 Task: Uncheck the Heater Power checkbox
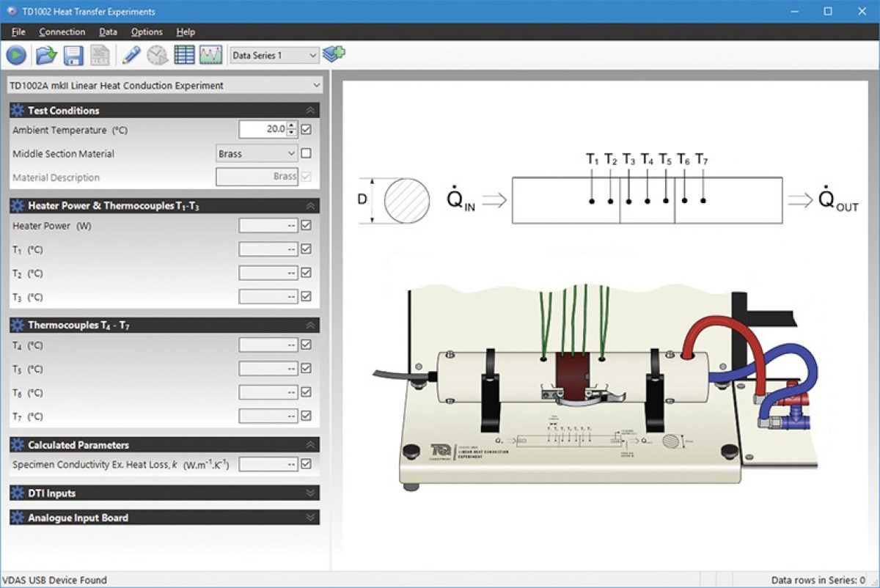pos(307,226)
